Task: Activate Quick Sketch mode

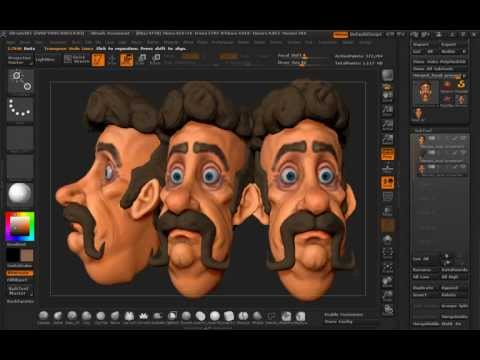Action: [x=76, y=59]
